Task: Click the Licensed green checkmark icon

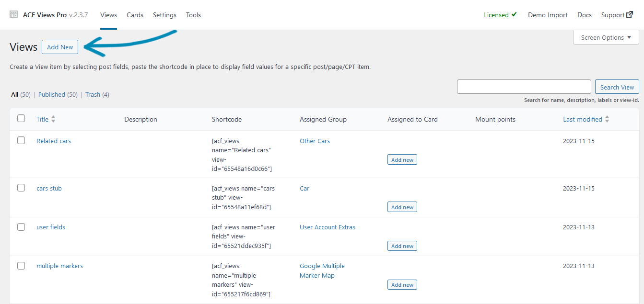Action: 514,15
